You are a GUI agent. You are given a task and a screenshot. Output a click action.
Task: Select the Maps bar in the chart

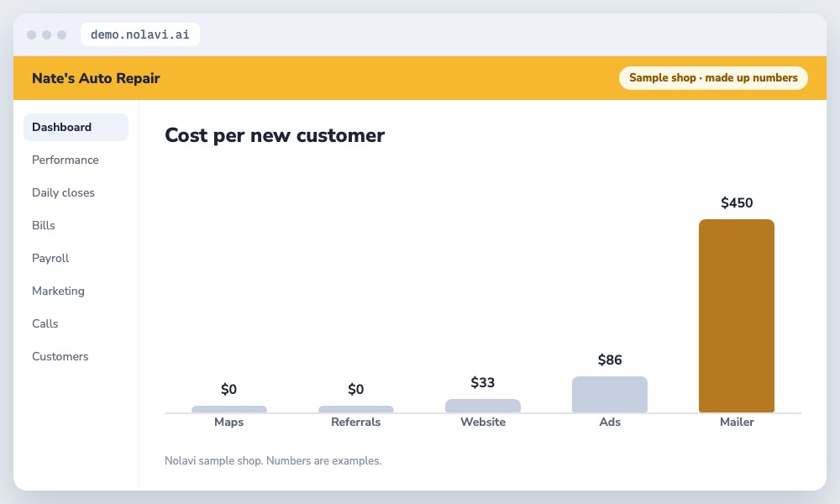click(229, 409)
